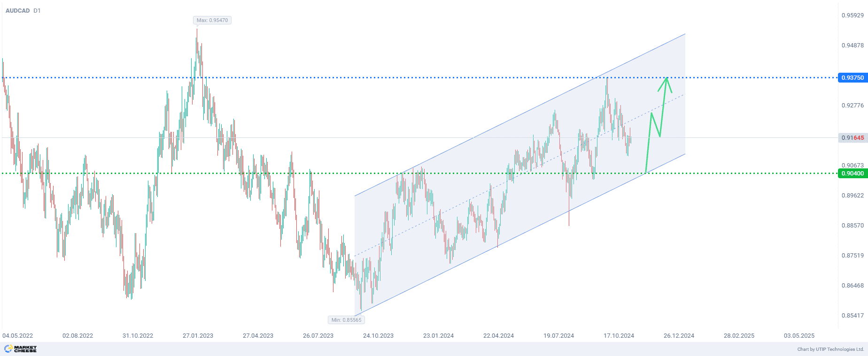Click the AUDCAD symbol label
The height and width of the screenshot is (356, 868).
point(17,10)
